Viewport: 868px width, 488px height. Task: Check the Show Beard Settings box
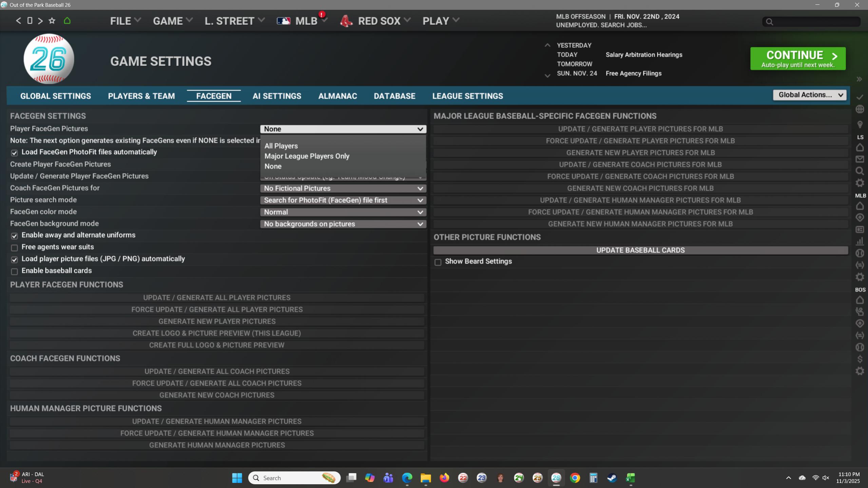(x=438, y=262)
